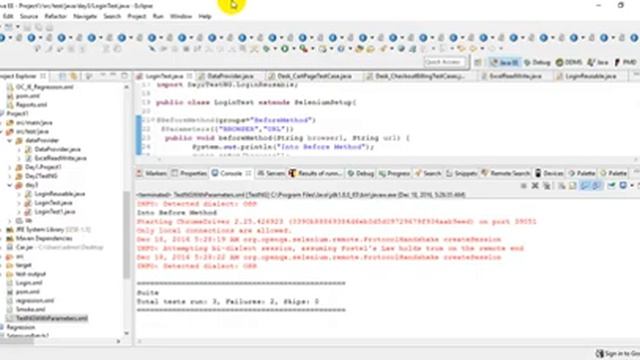
Task: Open the Refactor menu
Action: [x=56, y=16]
